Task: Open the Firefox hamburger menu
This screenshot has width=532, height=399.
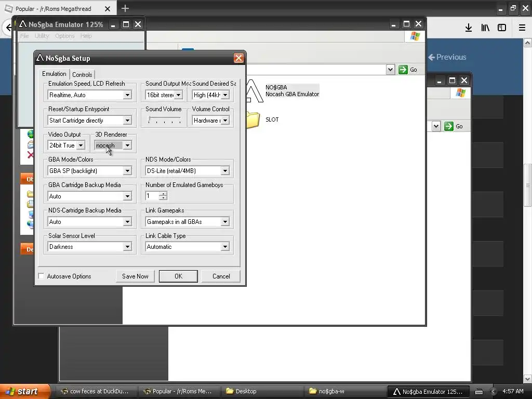Action: (522, 28)
